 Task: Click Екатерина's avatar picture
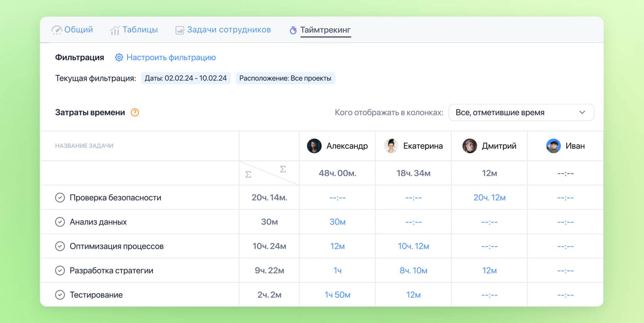(x=391, y=146)
